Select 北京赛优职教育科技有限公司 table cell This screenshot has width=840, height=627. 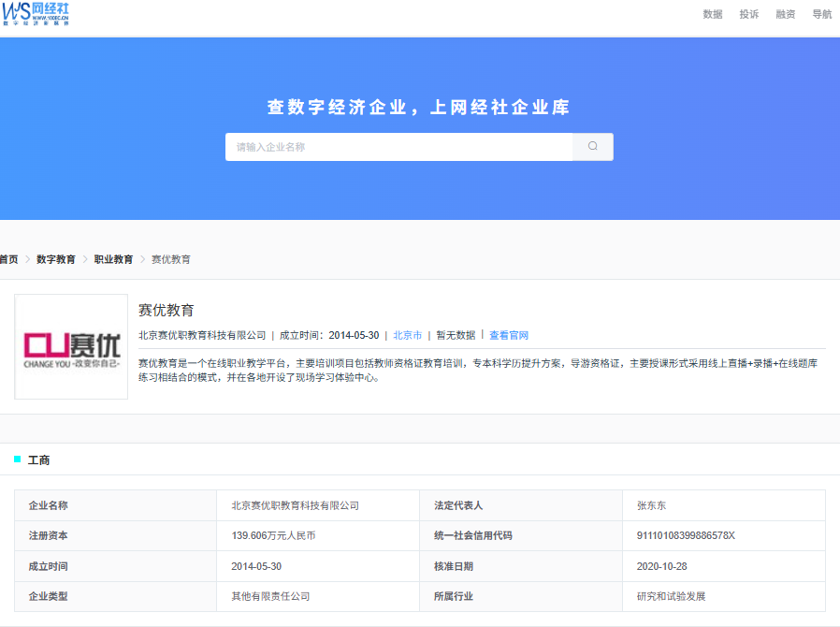point(318,505)
